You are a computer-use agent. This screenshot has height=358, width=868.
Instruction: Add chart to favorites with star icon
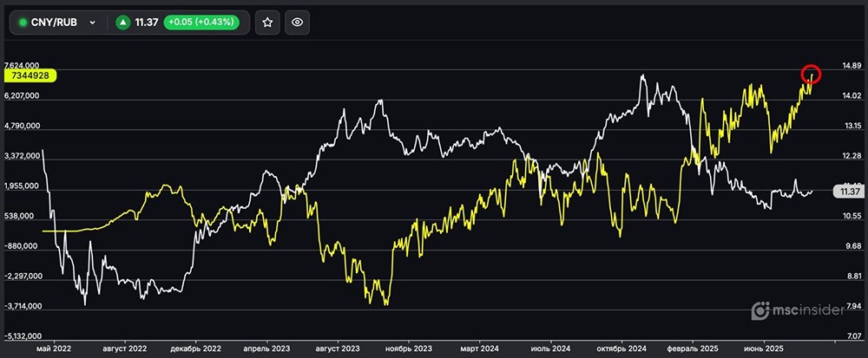click(267, 22)
